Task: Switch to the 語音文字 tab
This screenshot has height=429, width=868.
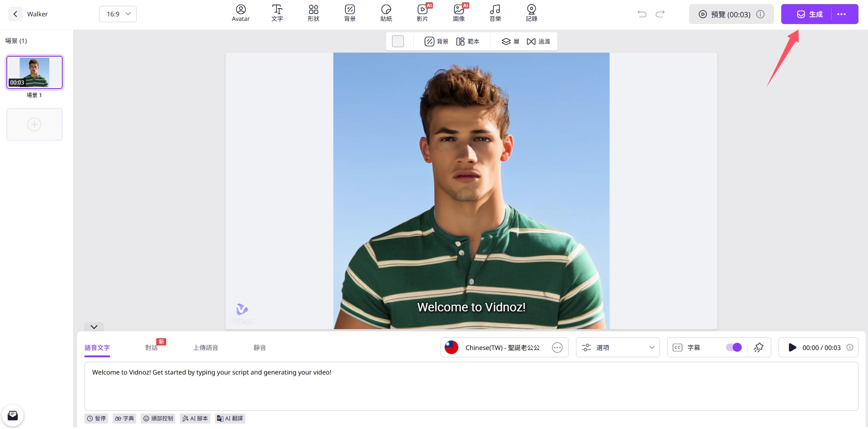Action: [x=97, y=347]
